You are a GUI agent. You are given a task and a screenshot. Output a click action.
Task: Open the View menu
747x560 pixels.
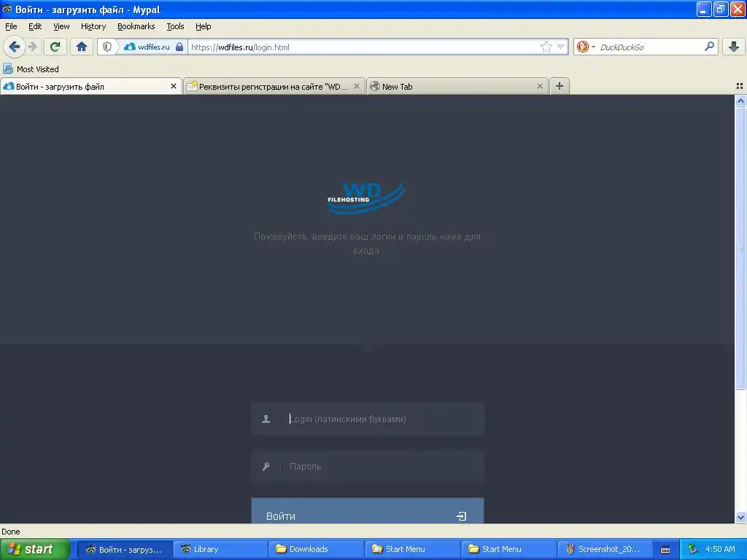click(61, 26)
